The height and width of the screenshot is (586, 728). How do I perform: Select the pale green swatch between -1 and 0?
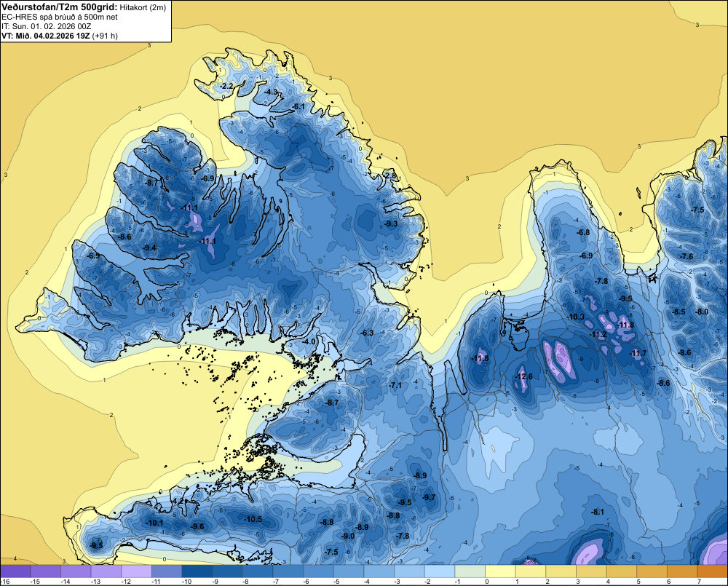coord(470,571)
